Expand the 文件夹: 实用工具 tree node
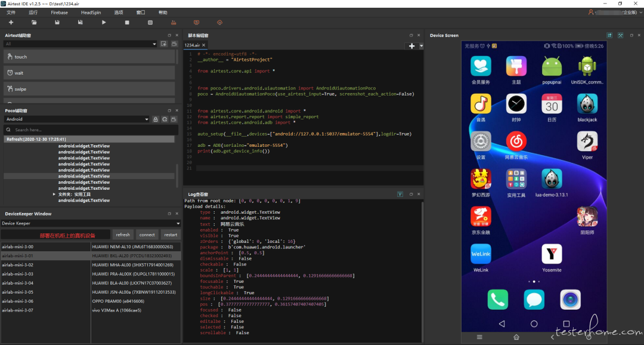This screenshot has height=345, width=644. coord(54,194)
